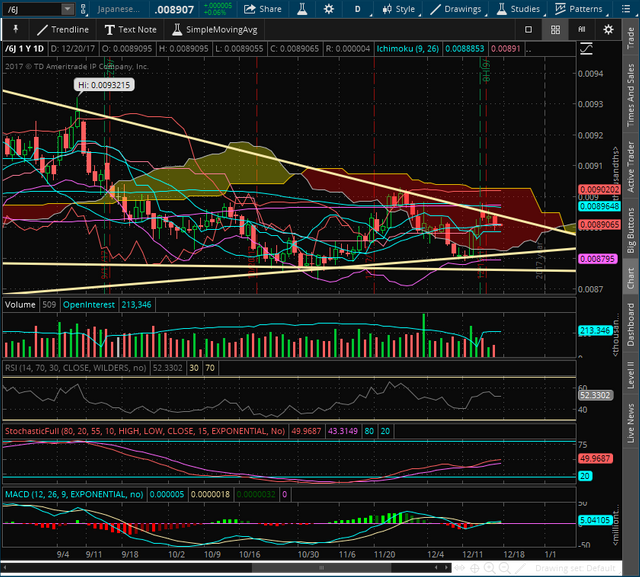Image resolution: width=640 pixels, height=577 pixels.
Task: Click the StochasticFull study label
Action: click(x=145, y=431)
